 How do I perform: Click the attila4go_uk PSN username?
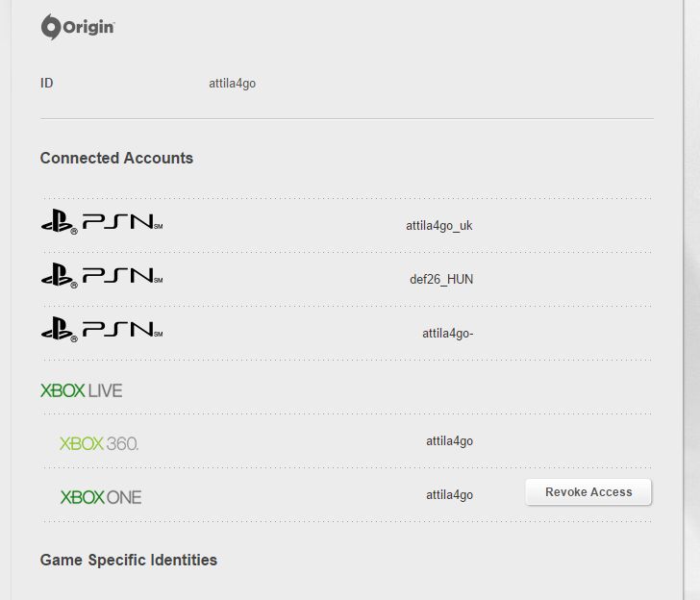pos(439,226)
